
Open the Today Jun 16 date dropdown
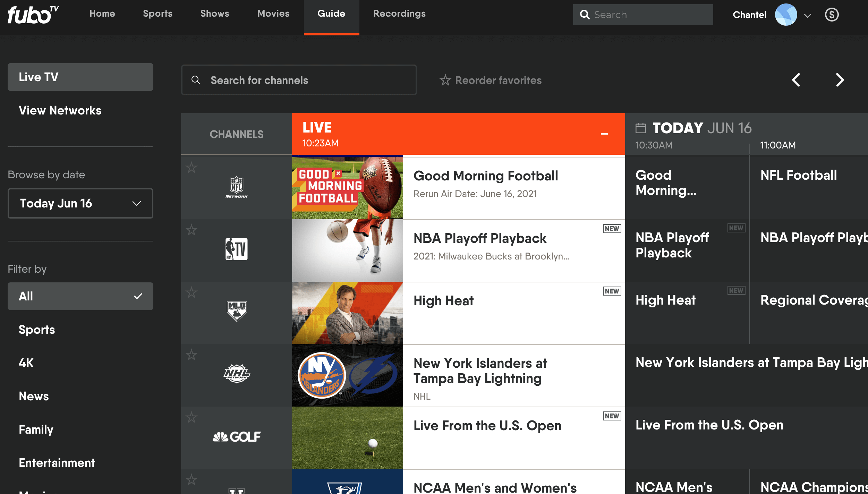[80, 203]
